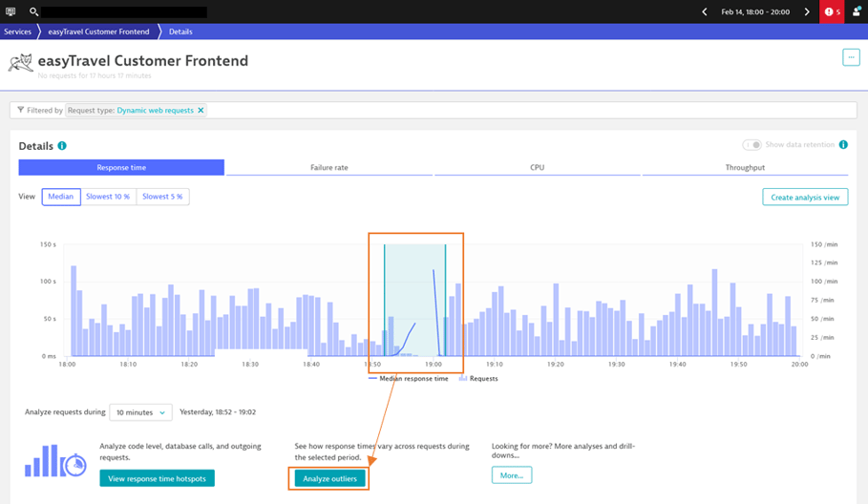Open the dashboards menu icon

coord(10,11)
